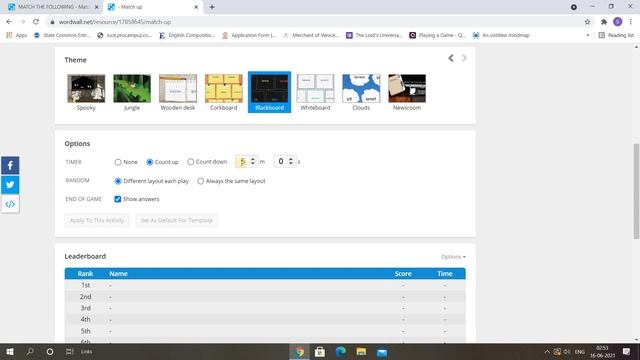Open Microsoft Edge from the taskbar
640x360 pixels.
pos(341,351)
